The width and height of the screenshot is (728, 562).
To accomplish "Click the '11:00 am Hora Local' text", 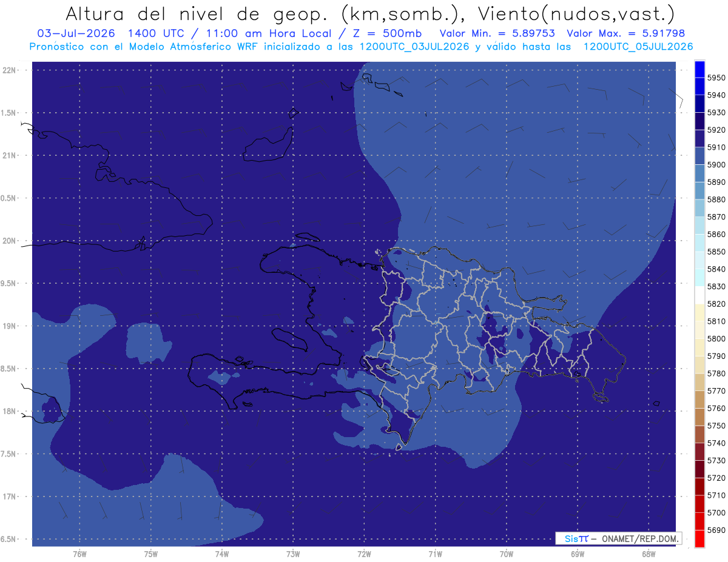I will pos(270,33).
